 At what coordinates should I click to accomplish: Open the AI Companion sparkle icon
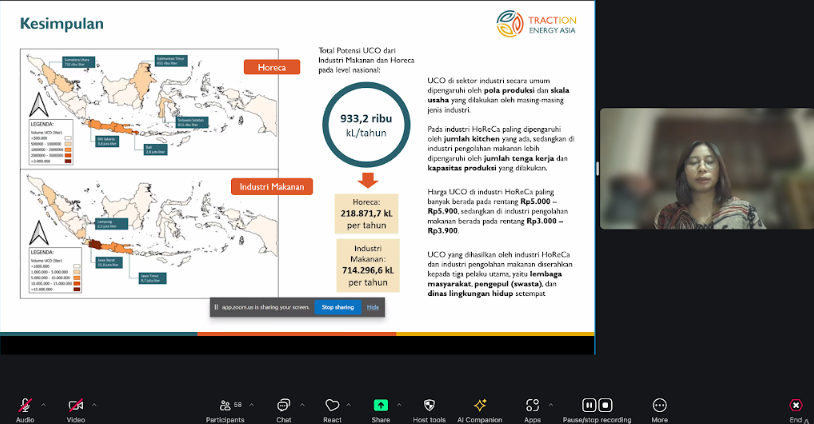480,405
